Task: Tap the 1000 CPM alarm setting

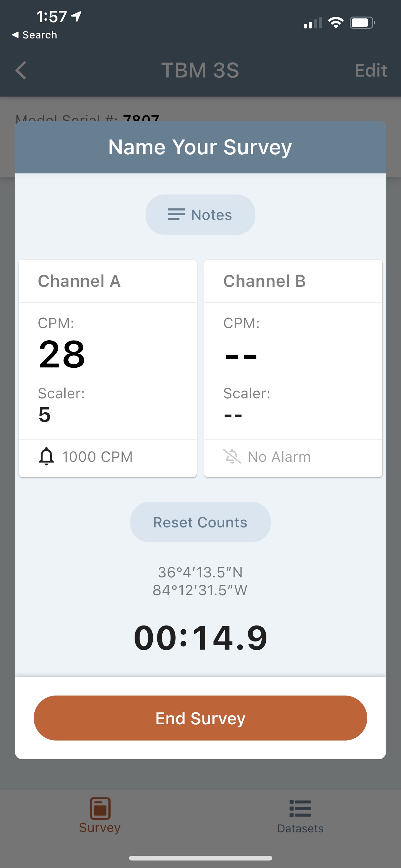Action: point(97,457)
